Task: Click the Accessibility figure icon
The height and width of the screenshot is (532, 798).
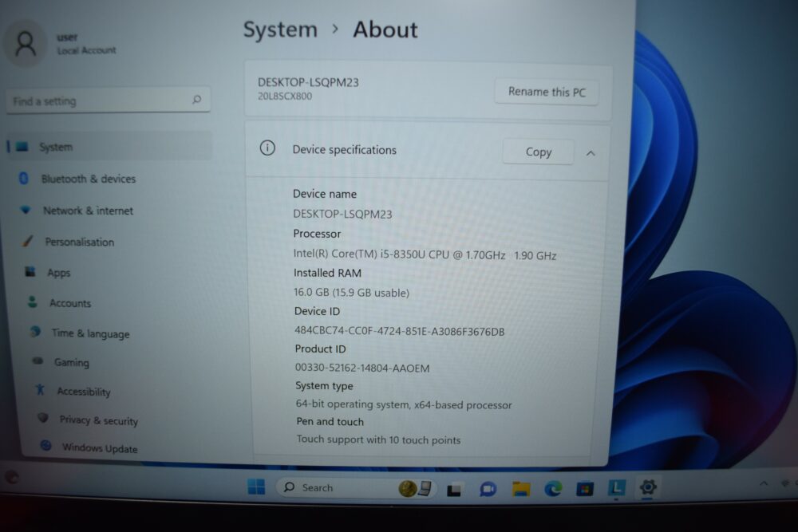Action: click(x=40, y=389)
